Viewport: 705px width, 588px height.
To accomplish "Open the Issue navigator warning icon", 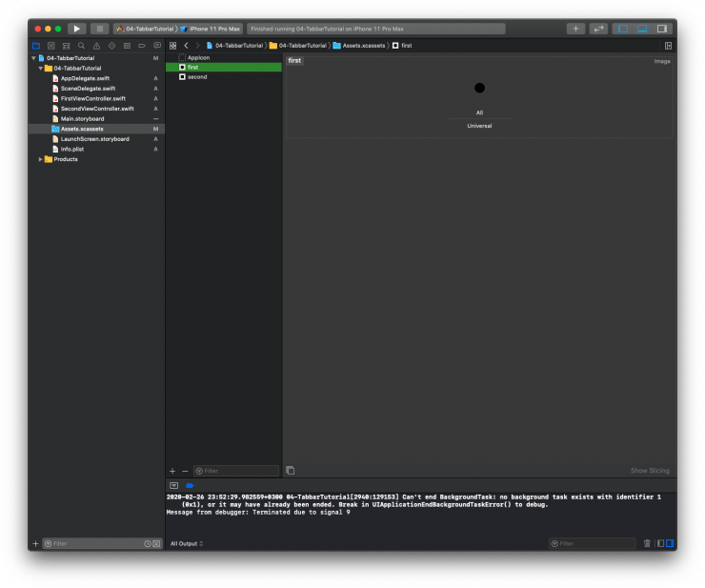I will pyautogui.click(x=96, y=45).
